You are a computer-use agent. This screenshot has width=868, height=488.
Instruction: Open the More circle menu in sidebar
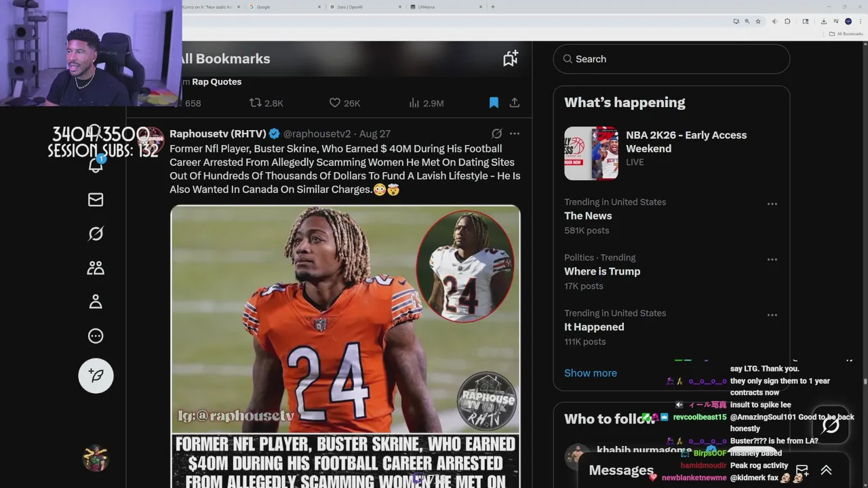(96, 335)
